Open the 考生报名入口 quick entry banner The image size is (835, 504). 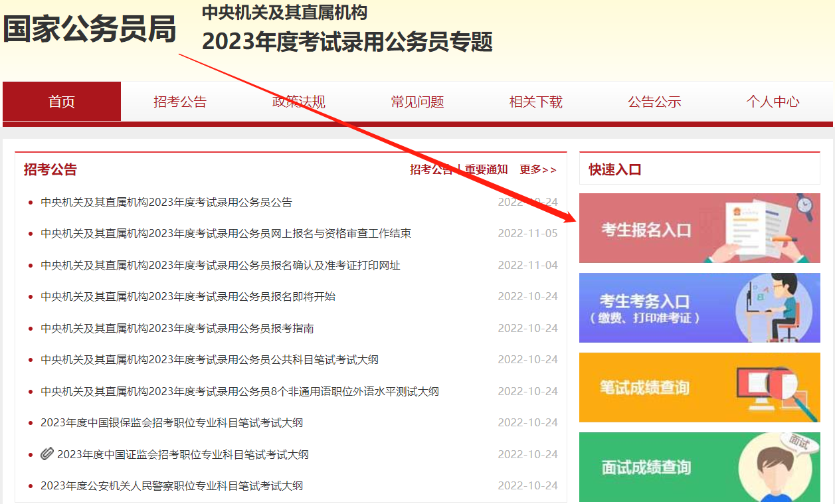pos(699,228)
